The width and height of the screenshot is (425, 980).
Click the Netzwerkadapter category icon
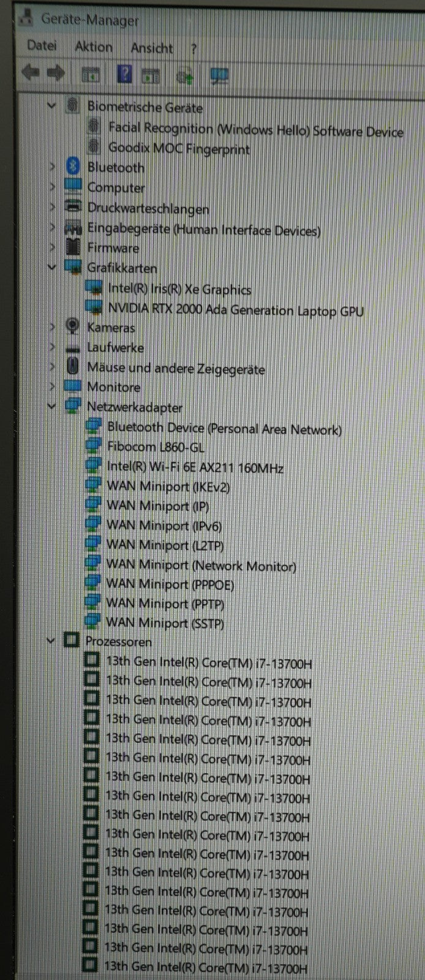(73, 405)
